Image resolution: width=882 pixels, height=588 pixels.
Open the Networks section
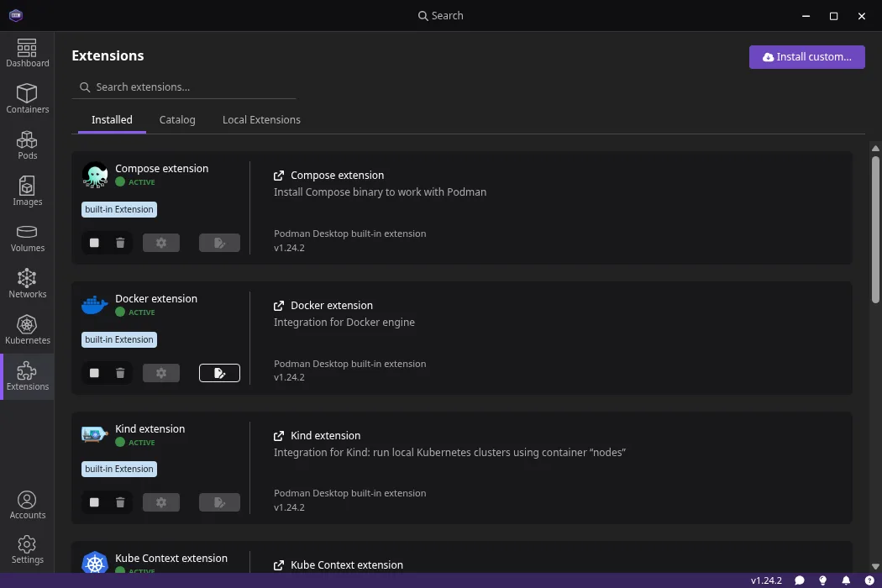pyautogui.click(x=27, y=284)
